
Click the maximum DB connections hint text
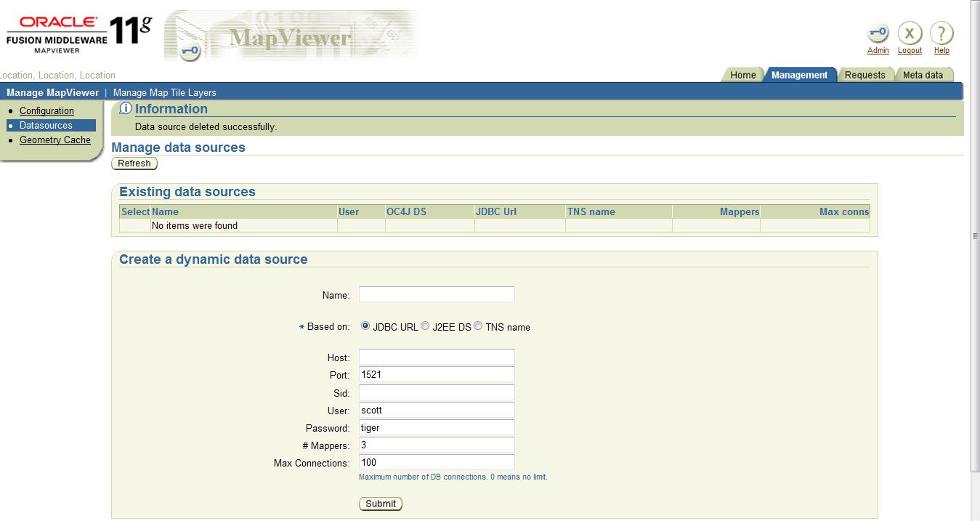pos(453,477)
